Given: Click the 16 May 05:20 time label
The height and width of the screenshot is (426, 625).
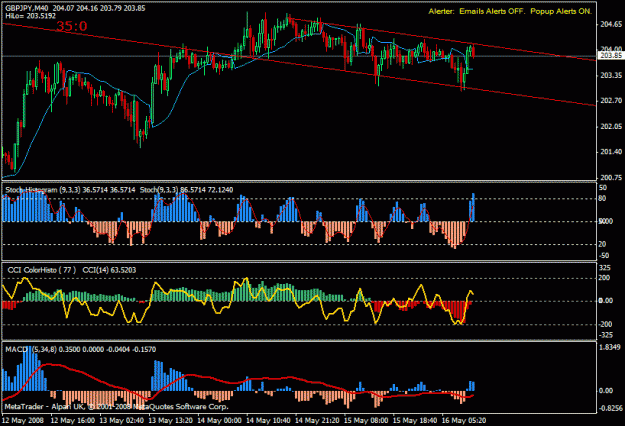Looking at the screenshot, I should 464,420.
